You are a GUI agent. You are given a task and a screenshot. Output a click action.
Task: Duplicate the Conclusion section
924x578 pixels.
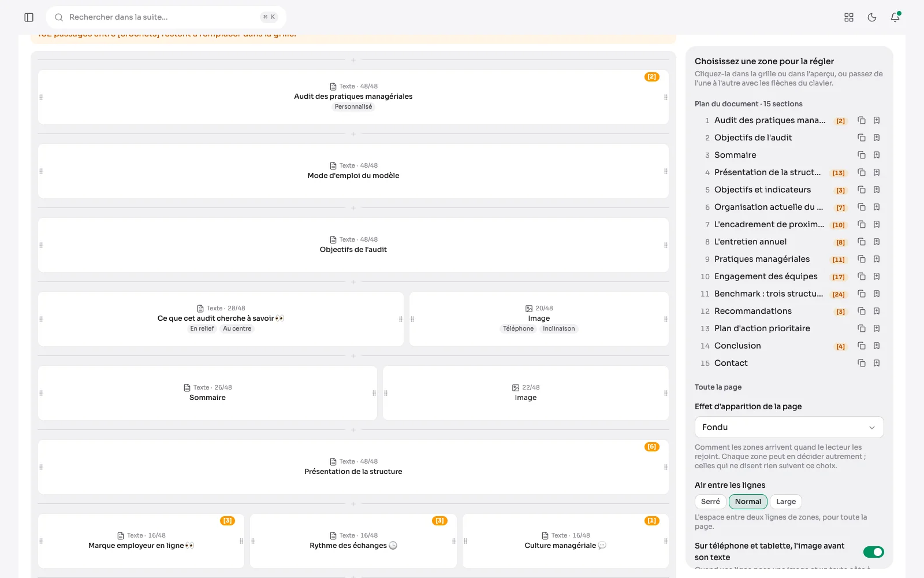(x=862, y=346)
